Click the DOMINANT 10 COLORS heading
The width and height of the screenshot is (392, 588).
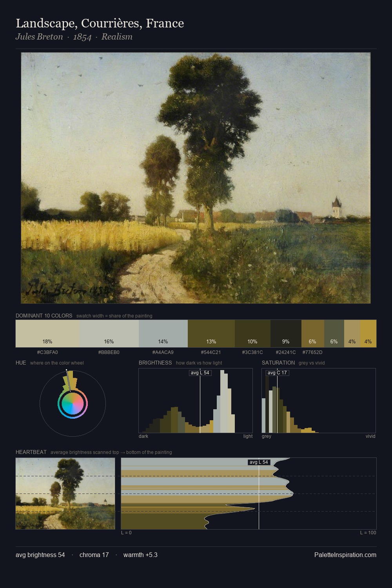coord(44,316)
